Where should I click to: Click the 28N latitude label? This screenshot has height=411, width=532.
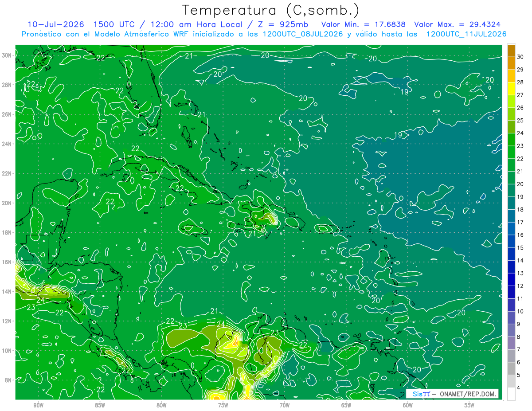tap(8, 85)
